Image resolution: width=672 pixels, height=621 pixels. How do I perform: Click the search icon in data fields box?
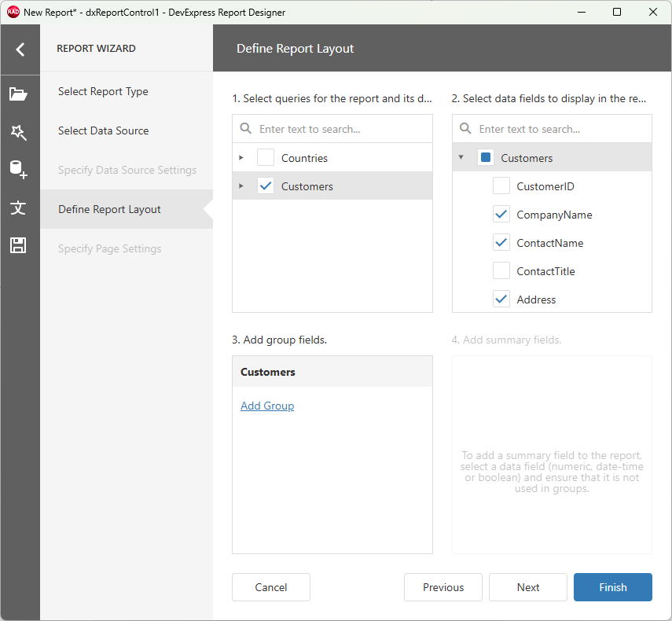(x=465, y=128)
